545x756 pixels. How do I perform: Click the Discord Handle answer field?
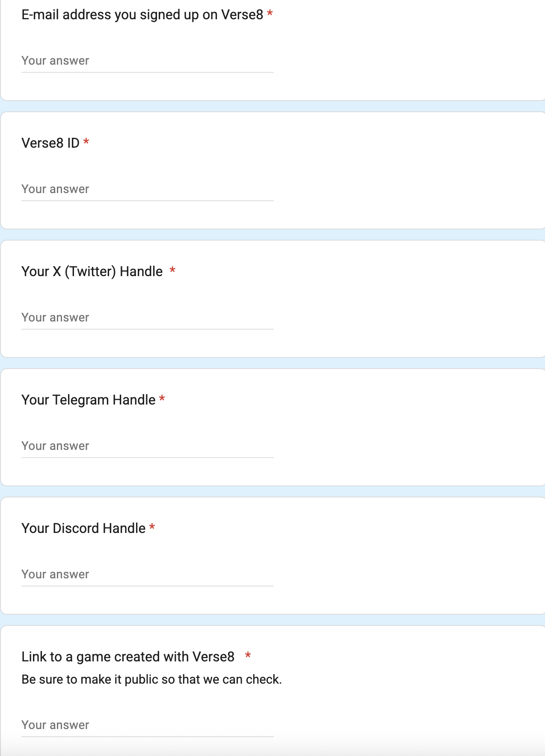click(x=147, y=574)
